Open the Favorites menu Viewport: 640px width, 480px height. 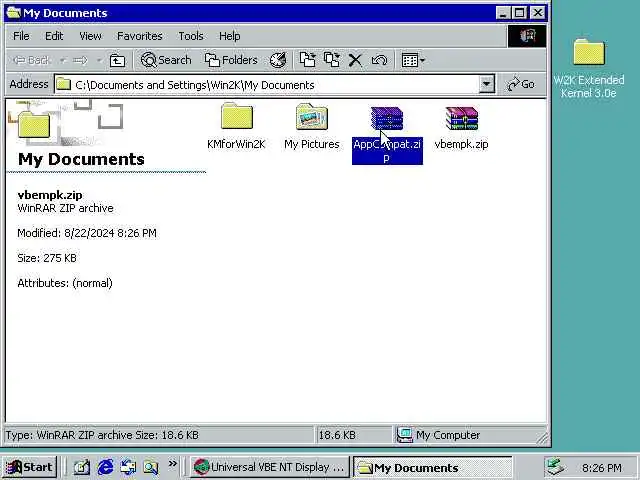[x=140, y=36]
